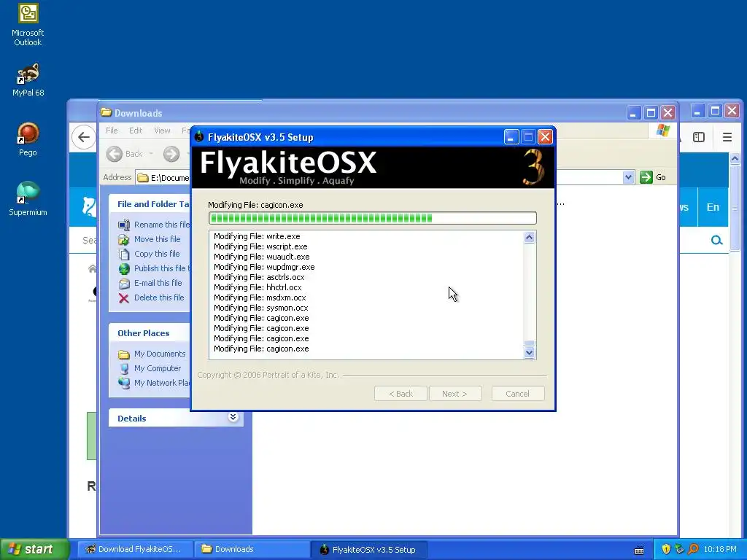Click the File and Folder Tasks header
This screenshot has height=560, width=747.
150,204
